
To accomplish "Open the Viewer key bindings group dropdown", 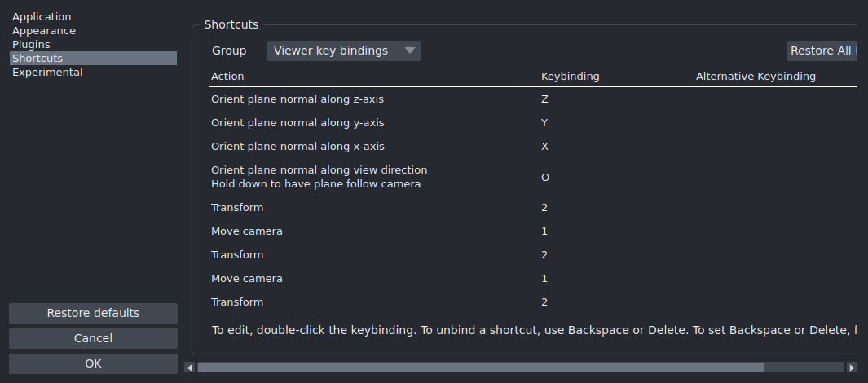I will (343, 51).
